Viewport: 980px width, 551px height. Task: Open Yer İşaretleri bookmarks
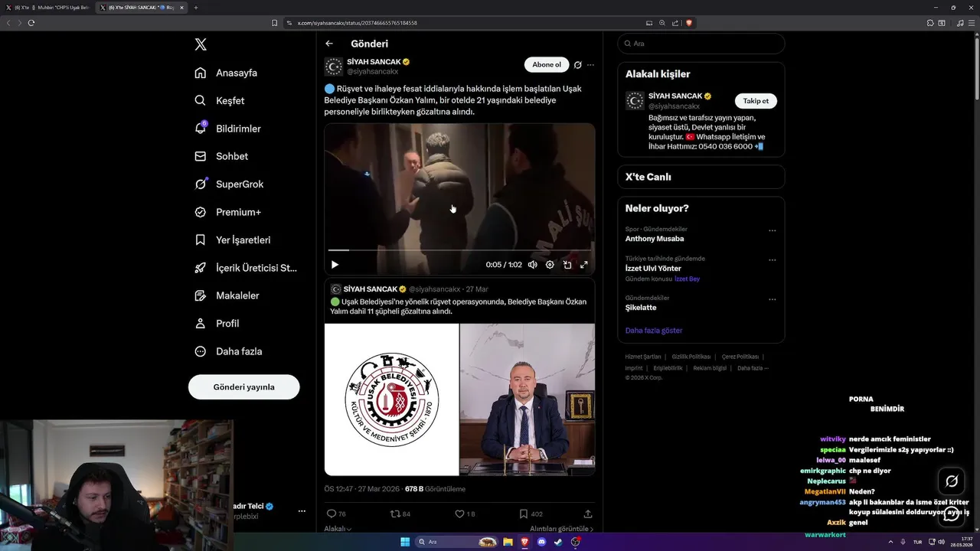coord(232,240)
